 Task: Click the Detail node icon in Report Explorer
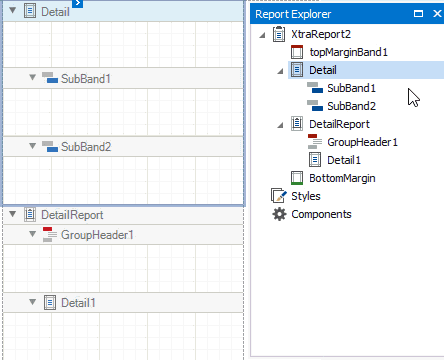click(x=297, y=70)
